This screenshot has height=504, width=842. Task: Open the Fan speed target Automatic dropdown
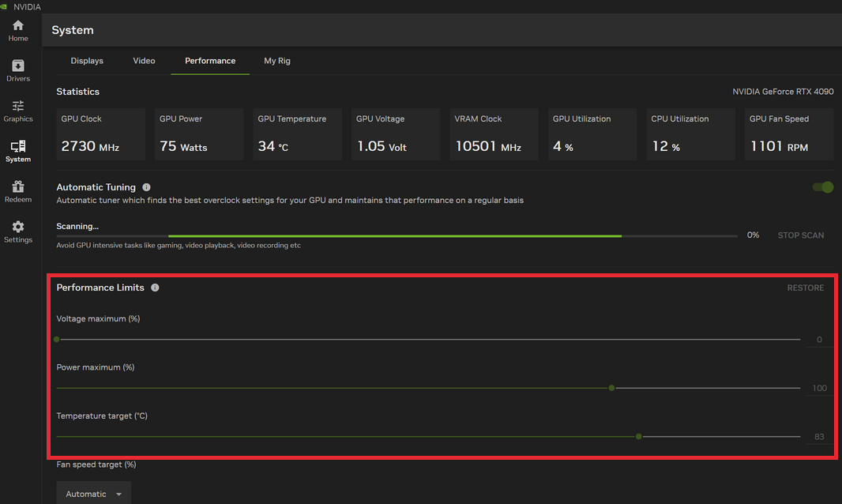93,493
